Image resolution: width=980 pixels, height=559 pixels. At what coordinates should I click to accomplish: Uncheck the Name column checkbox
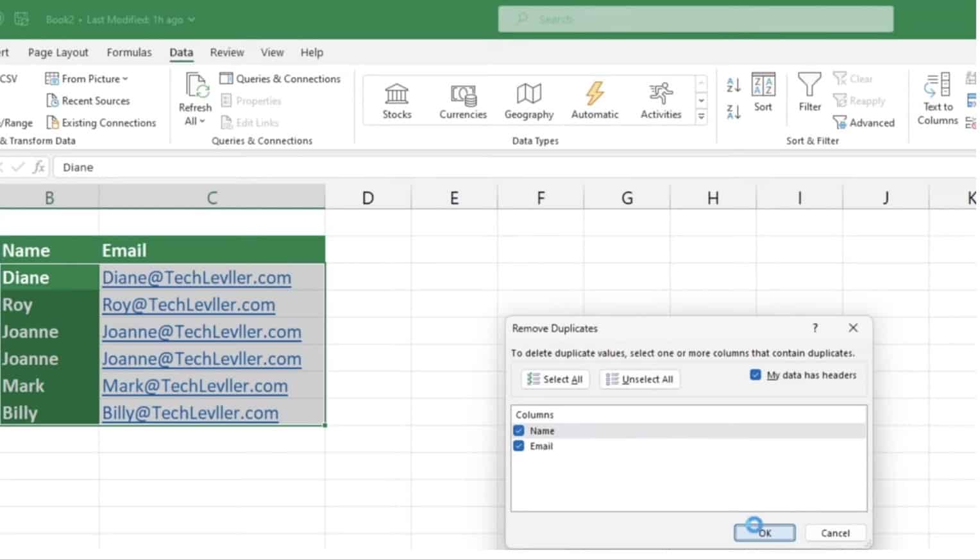point(519,431)
